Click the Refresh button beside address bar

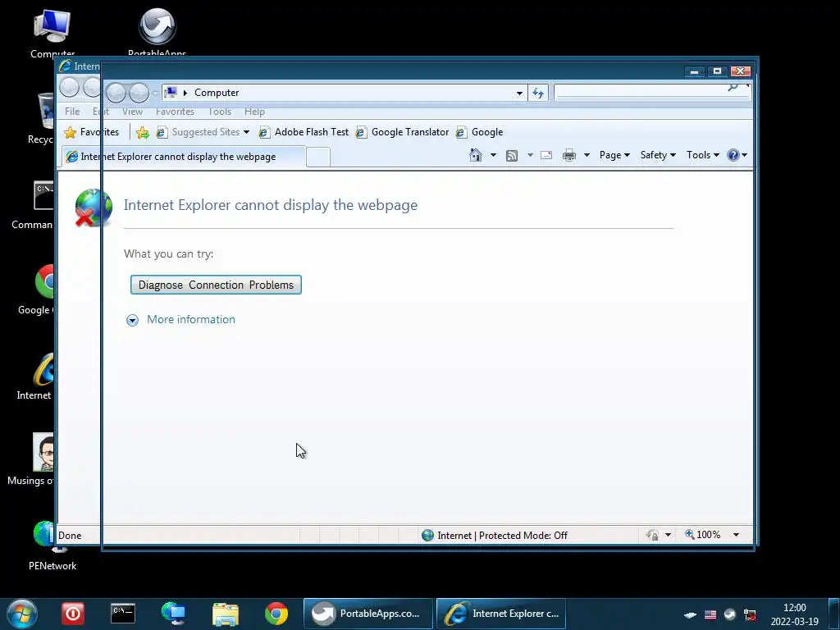tap(538, 93)
